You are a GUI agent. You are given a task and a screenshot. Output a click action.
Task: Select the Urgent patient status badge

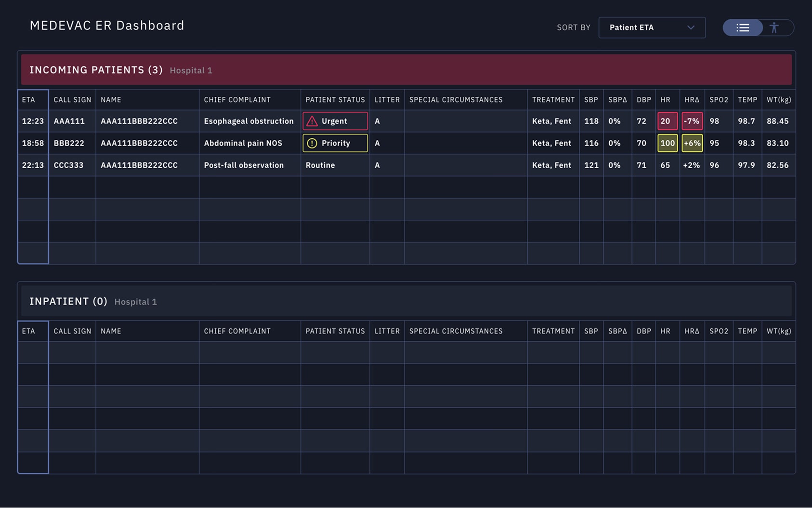335,121
